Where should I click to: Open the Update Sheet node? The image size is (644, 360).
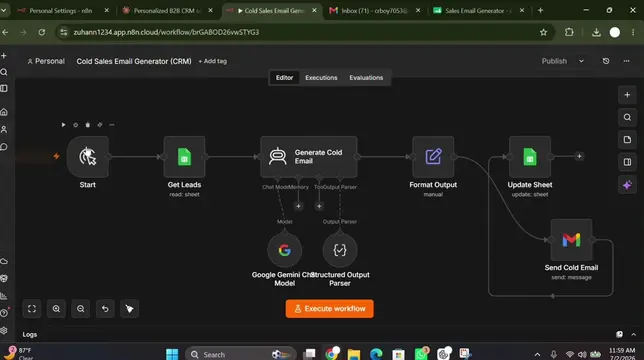pyautogui.click(x=529, y=156)
